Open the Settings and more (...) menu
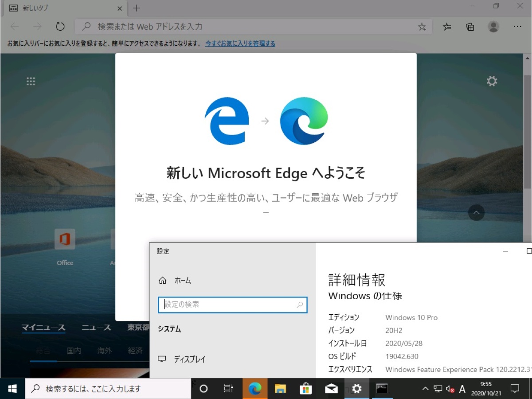 pos(517,27)
